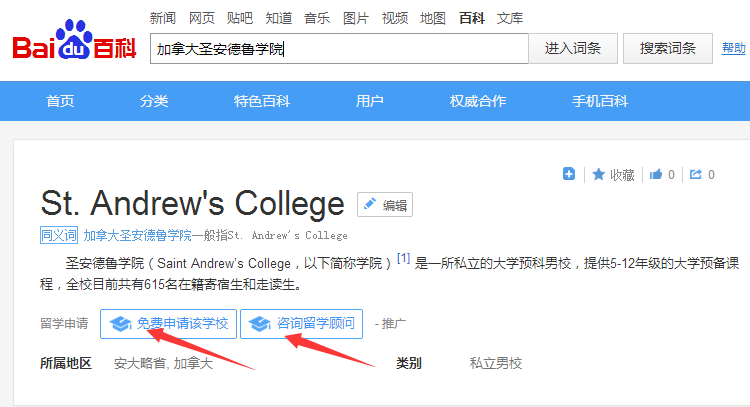The image size is (750, 407).
Task: Go to 首页 in blue menu
Action: click(x=60, y=101)
